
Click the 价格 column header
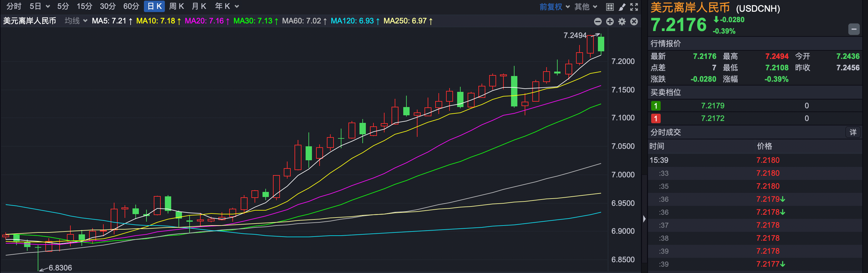click(x=764, y=146)
